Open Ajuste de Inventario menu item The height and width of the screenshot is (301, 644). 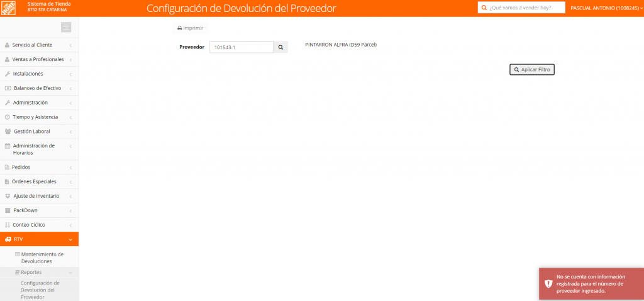[x=40, y=196]
